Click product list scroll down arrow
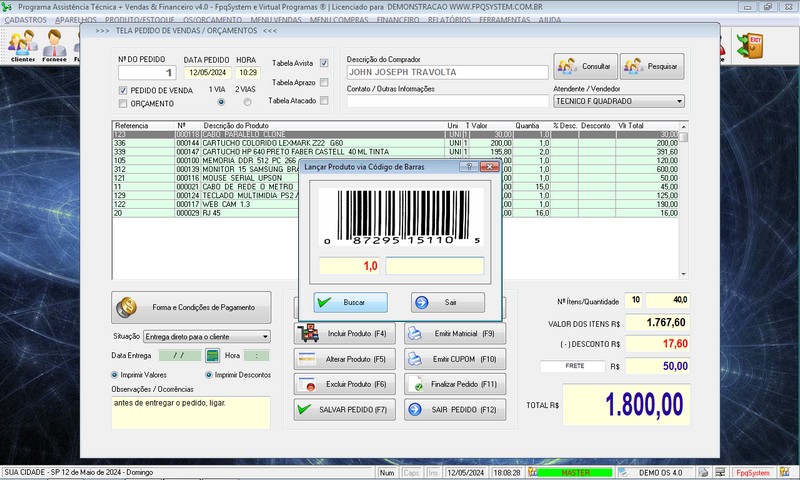The image size is (800, 480). pyautogui.click(x=684, y=274)
